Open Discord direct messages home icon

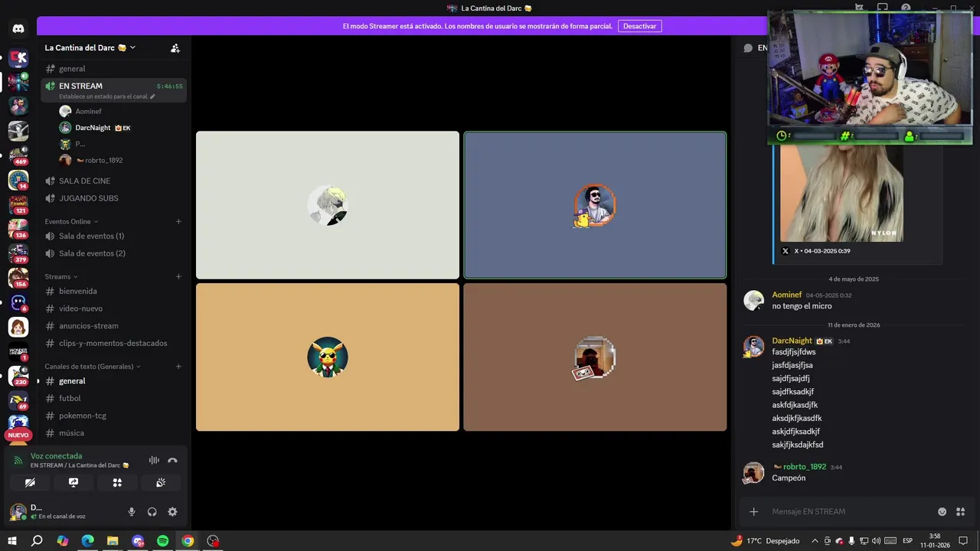point(18,28)
